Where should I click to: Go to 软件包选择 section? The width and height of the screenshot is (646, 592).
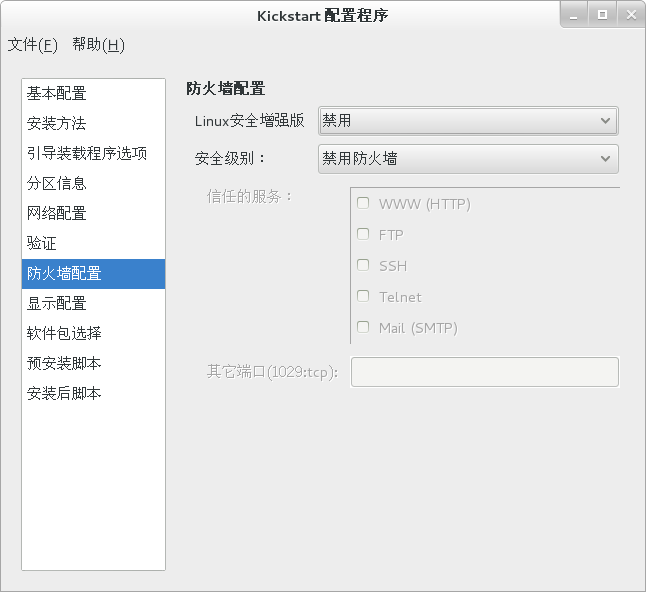pos(94,334)
